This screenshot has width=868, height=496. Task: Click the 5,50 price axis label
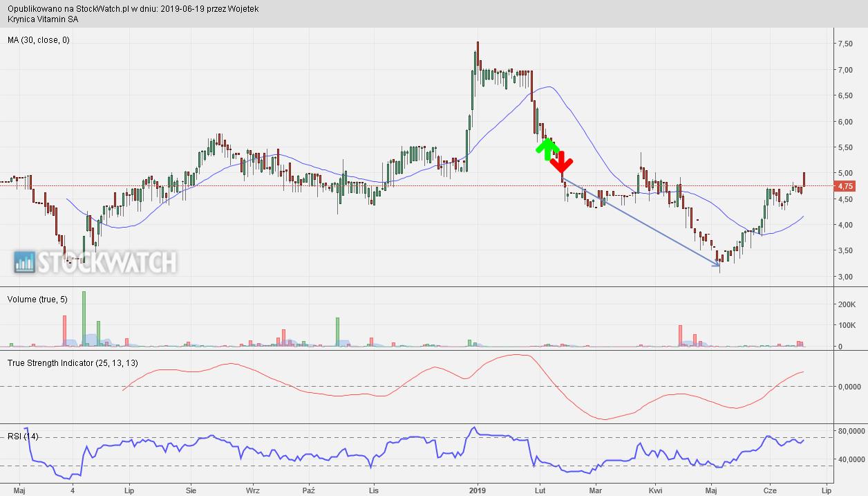(x=845, y=147)
